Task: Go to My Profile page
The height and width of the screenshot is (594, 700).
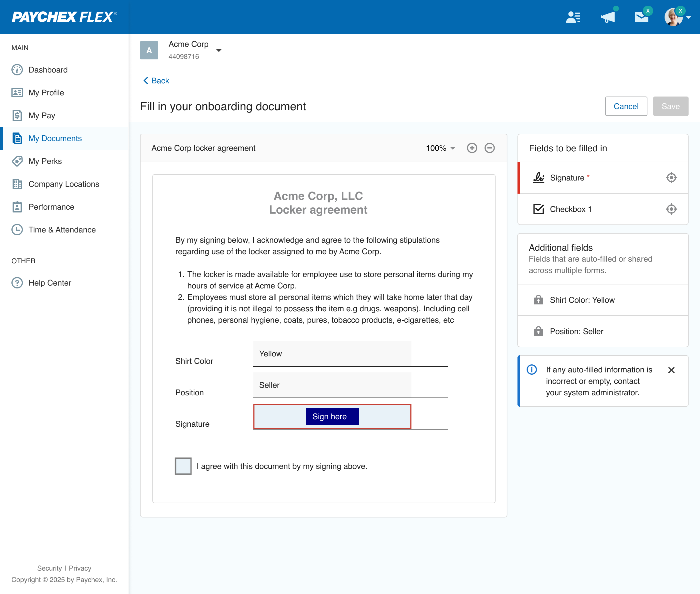Action: [64, 93]
